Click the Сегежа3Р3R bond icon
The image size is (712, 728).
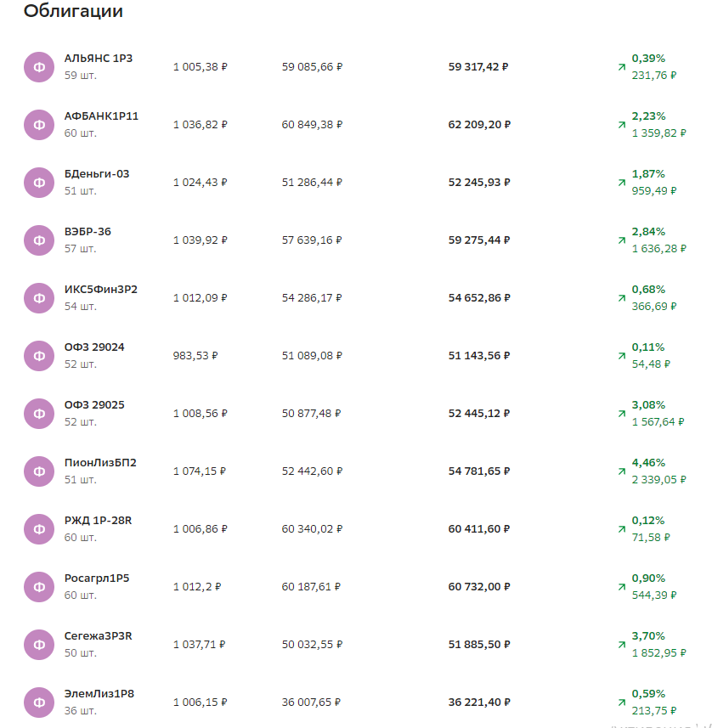(39, 645)
